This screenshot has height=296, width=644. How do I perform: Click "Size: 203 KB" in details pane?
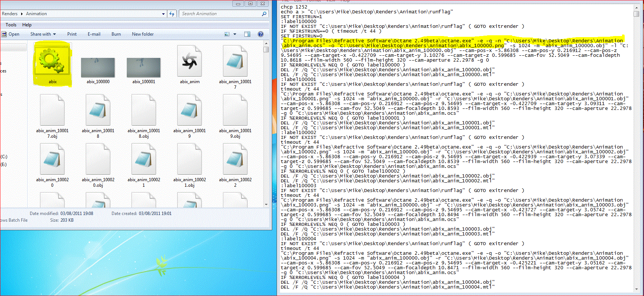[62, 220]
